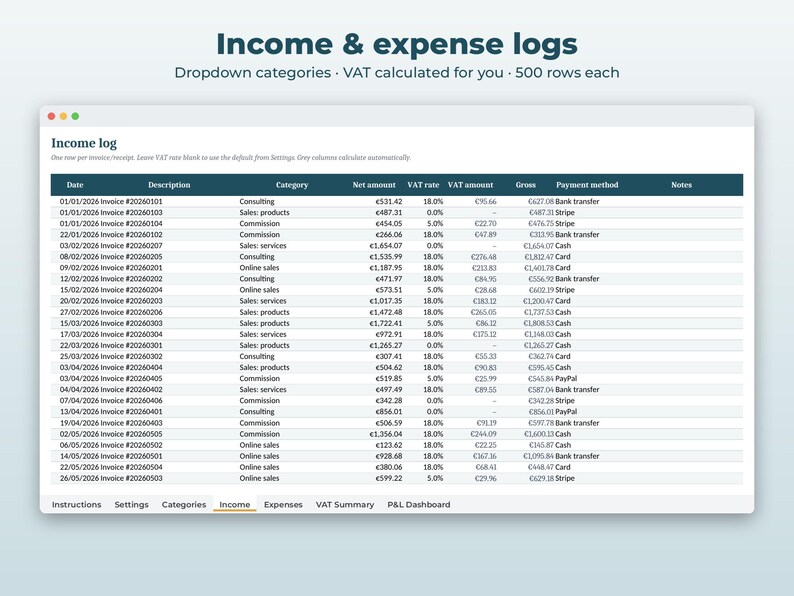This screenshot has width=794, height=596.
Task: Click the Description cell Invoice #20260501
Action: tap(132, 456)
